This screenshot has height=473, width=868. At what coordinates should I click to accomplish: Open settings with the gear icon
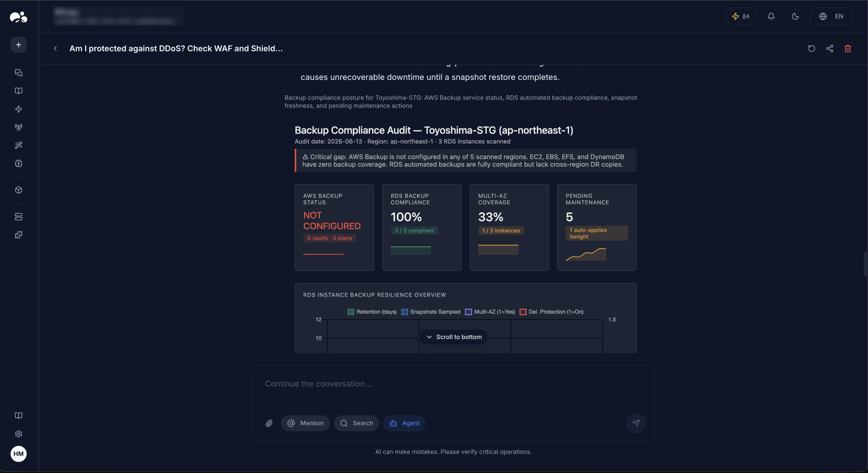pyautogui.click(x=18, y=434)
